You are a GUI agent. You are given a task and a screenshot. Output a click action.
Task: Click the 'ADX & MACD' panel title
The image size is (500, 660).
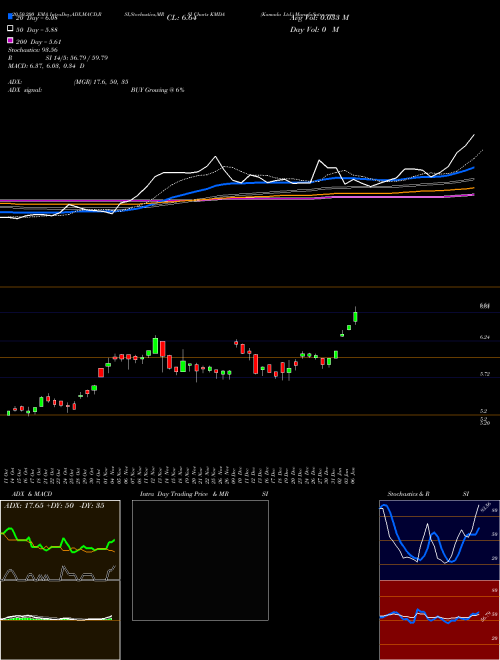click(32, 494)
